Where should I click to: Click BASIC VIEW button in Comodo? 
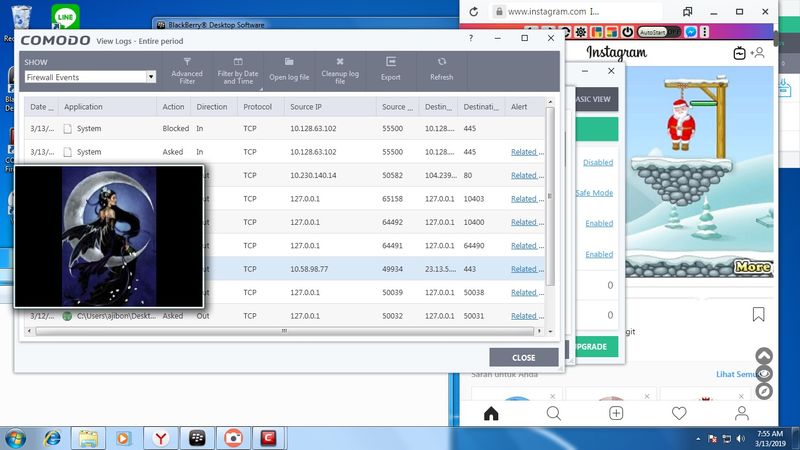pyautogui.click(x=595, y=99)
